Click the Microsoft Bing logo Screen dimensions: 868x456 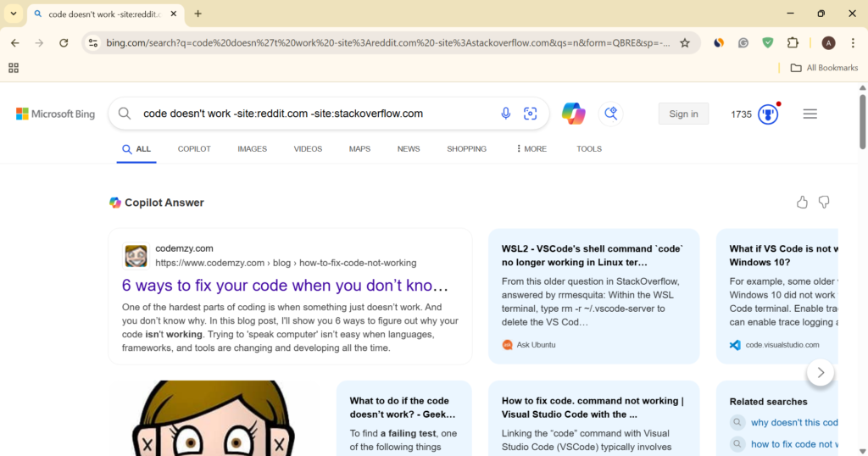point(55,114)
